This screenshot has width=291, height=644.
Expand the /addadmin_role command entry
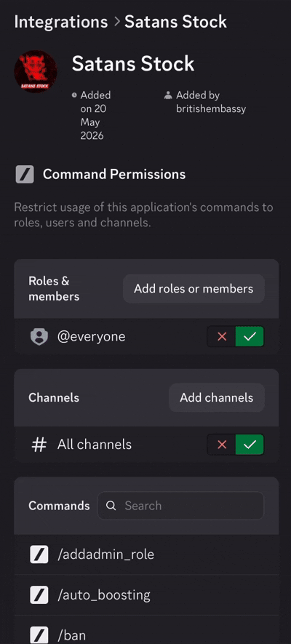(x=146, y=554)
